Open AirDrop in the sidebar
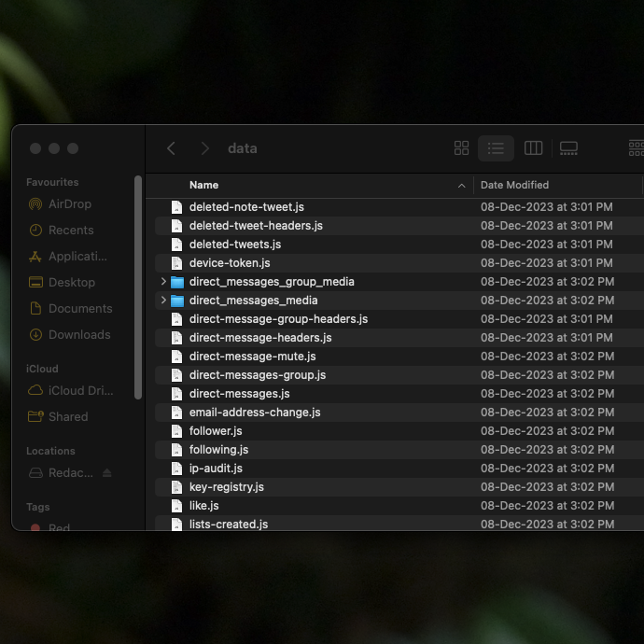The width and height of the screenshot is (644, 644). 69,204
